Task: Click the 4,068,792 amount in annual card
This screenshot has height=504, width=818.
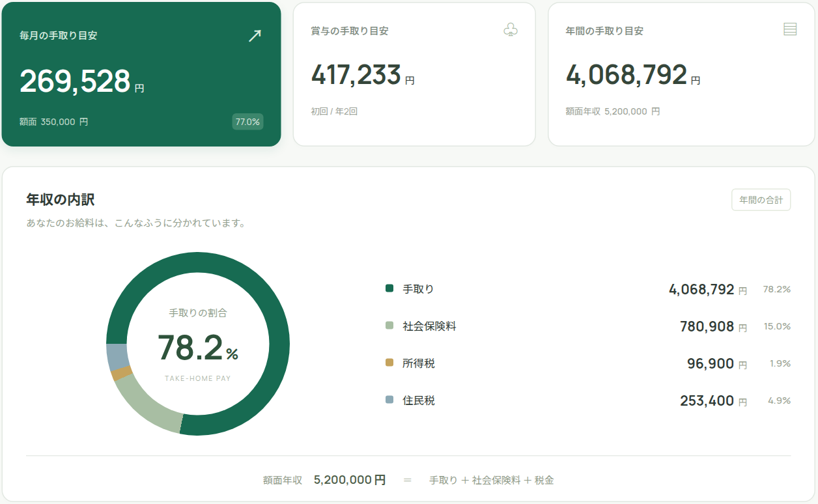Action: coord(627,75)
